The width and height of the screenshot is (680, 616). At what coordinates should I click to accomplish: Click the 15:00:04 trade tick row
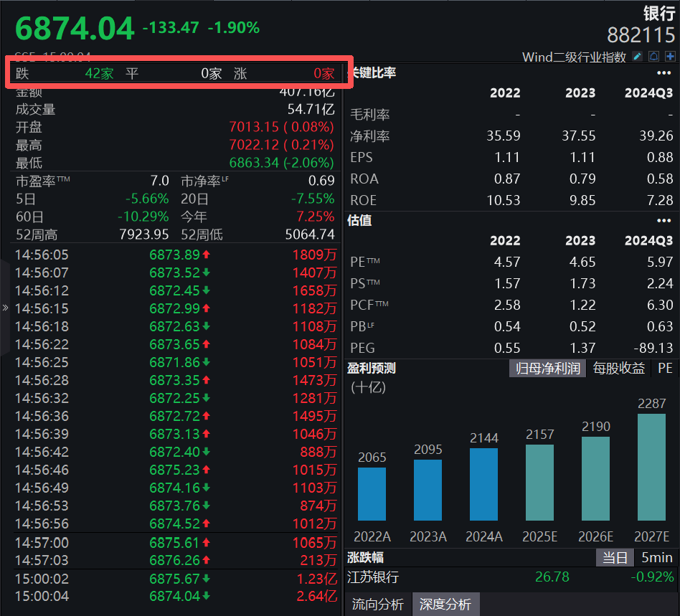click(175, 596)
